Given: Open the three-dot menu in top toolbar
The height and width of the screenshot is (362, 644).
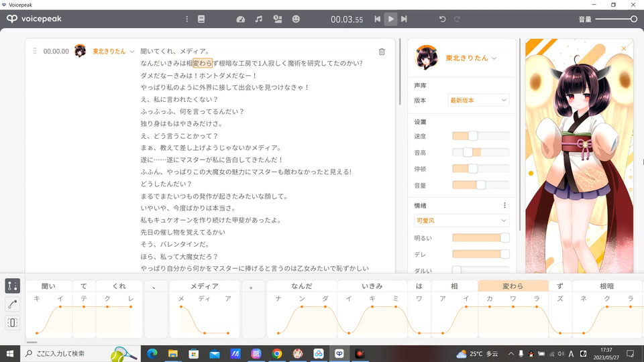Looking at the screenshot, I should pyautogui.click(x=187, y=19).
